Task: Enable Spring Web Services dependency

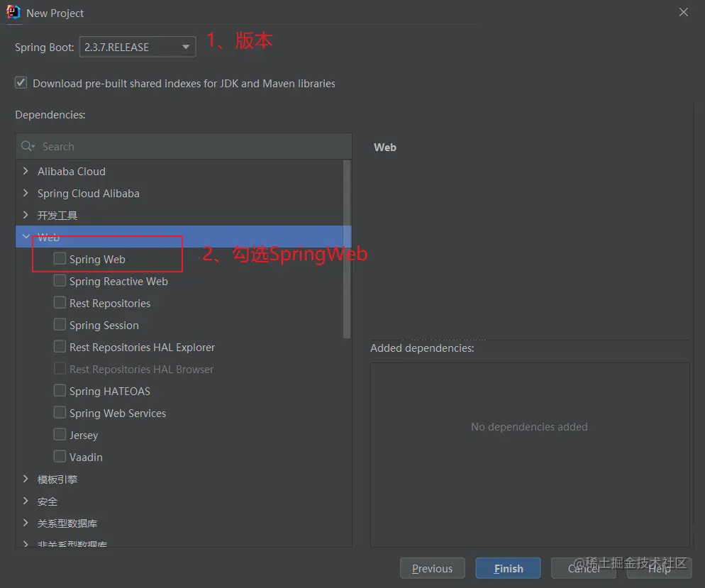Action: (60, 413)
